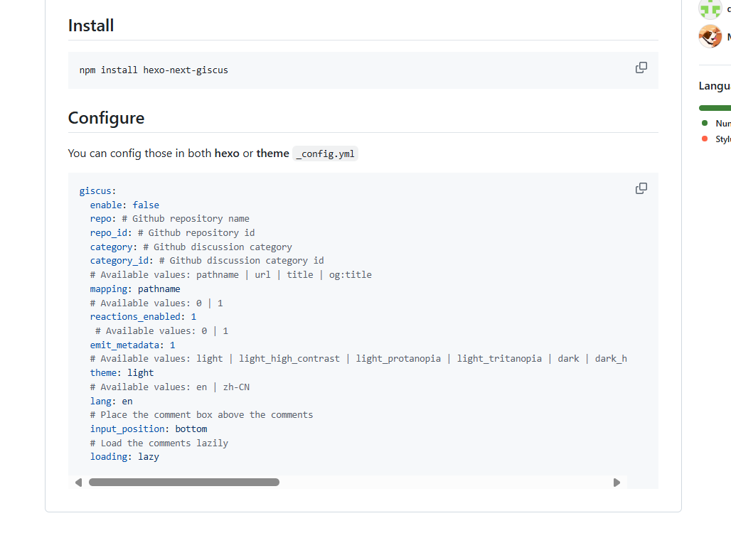Click the Configure heading
The image size is (731, 560).
click(x=106, y=118)
